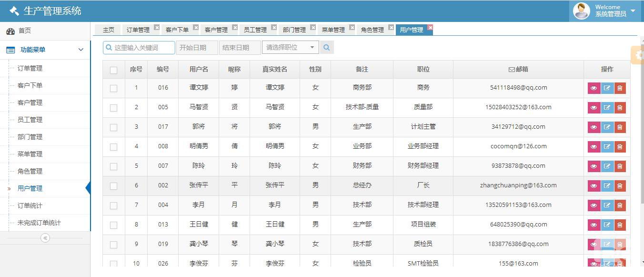Delete user 郭将 row

click(x=620, y=127)
